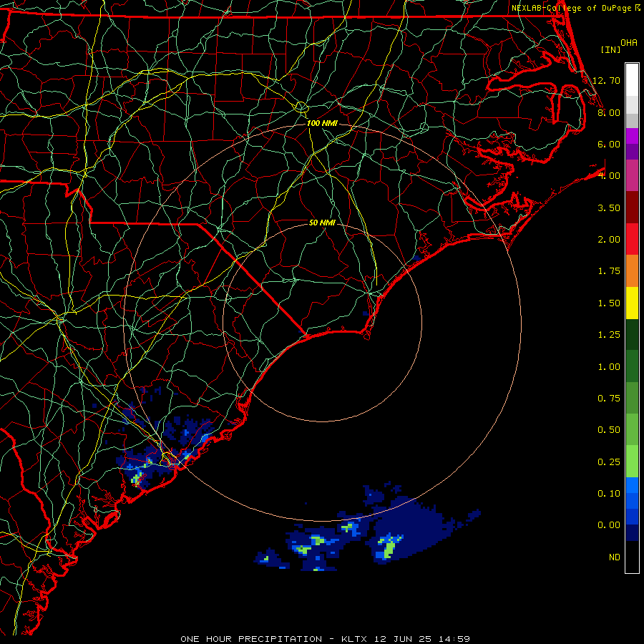The height and width of the screenshot is (644, 644).
Task: Click the 12.70 legend value
Action: tap(606, 80)
